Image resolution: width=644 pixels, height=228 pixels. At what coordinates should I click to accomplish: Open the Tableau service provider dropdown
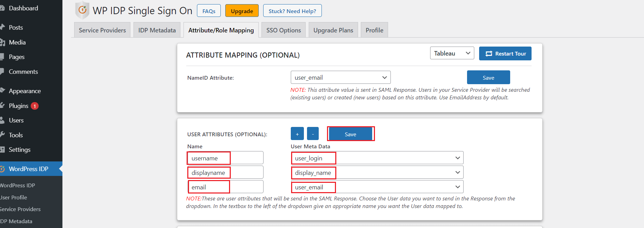(x=452, y=53)
